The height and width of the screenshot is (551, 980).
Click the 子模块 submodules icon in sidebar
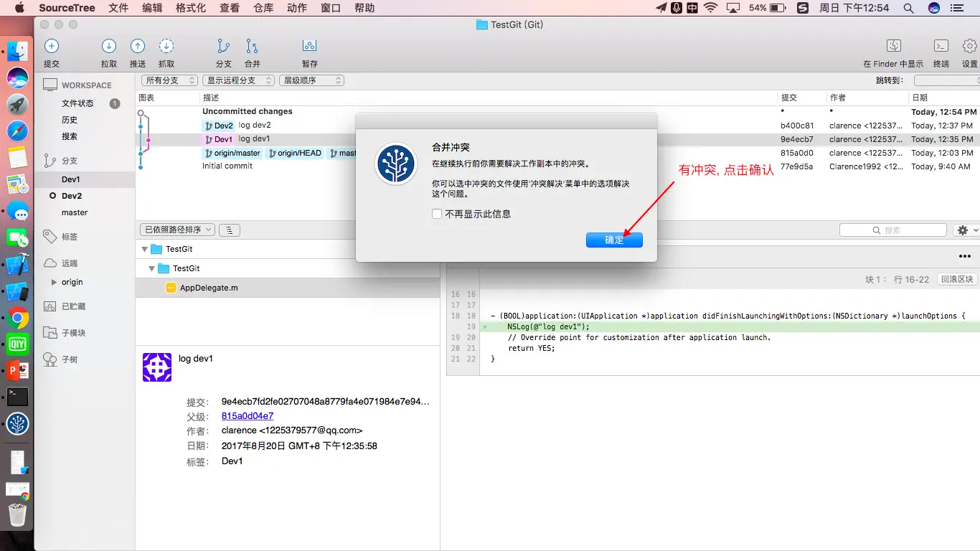coord(50,333)
